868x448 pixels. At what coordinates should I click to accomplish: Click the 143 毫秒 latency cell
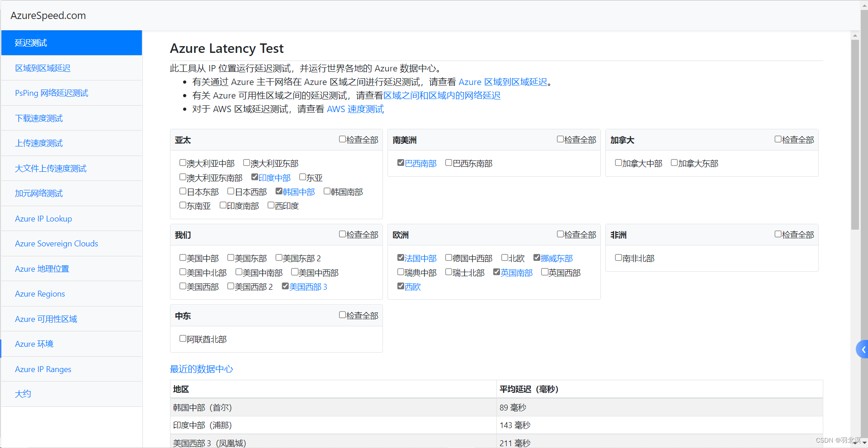(660, 425)
